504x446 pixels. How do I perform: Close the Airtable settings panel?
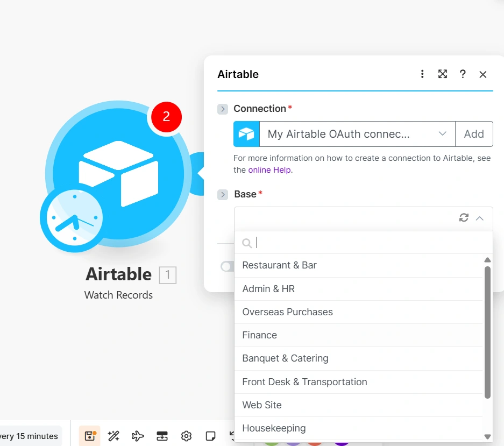483,75
